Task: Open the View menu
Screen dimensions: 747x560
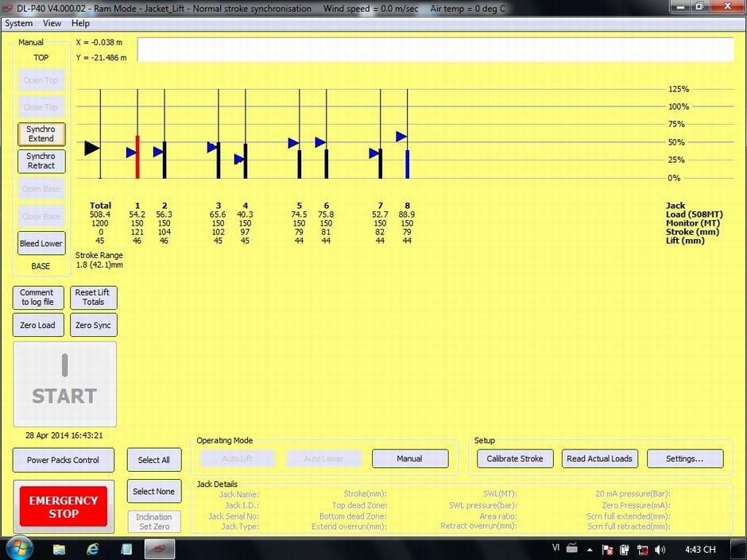Action: (x=52, y=24)
